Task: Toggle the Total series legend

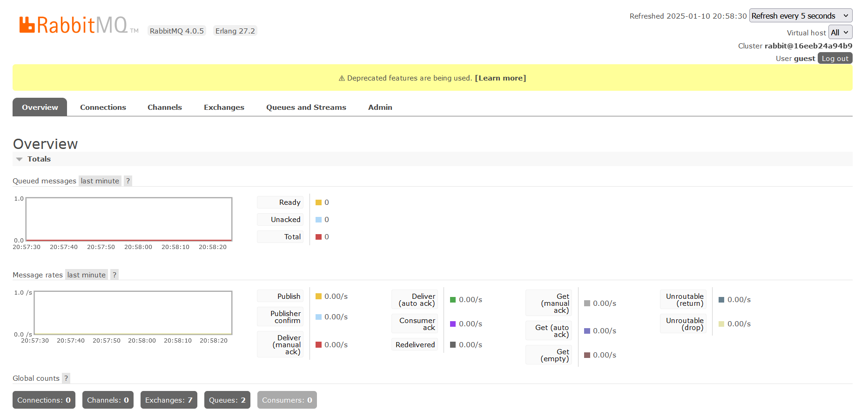Action: [281, 237]
